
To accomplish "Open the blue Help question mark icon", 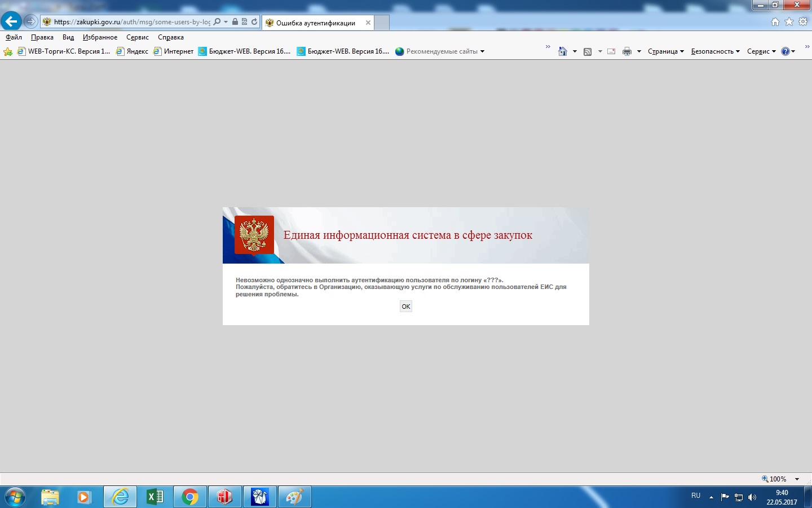I will [x=785, y=51].
